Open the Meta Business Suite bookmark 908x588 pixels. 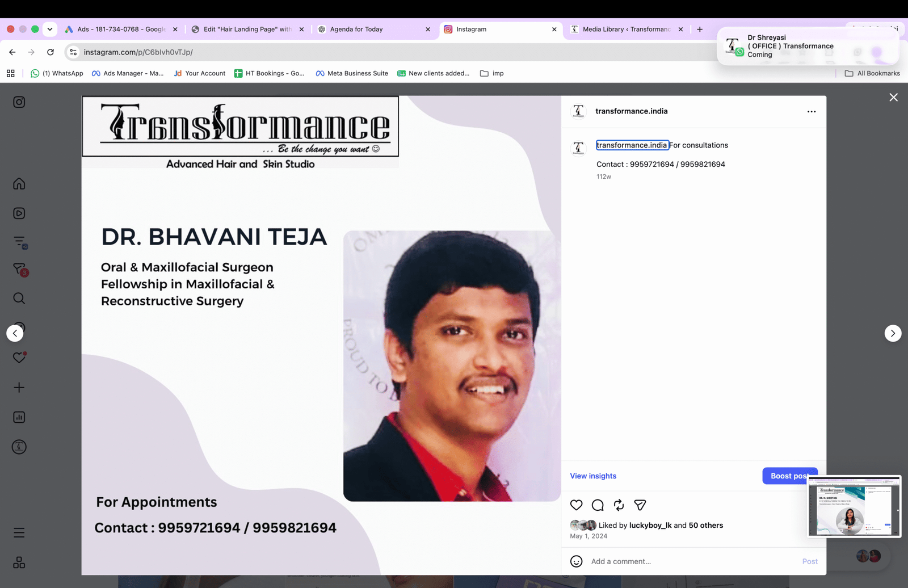352,73
